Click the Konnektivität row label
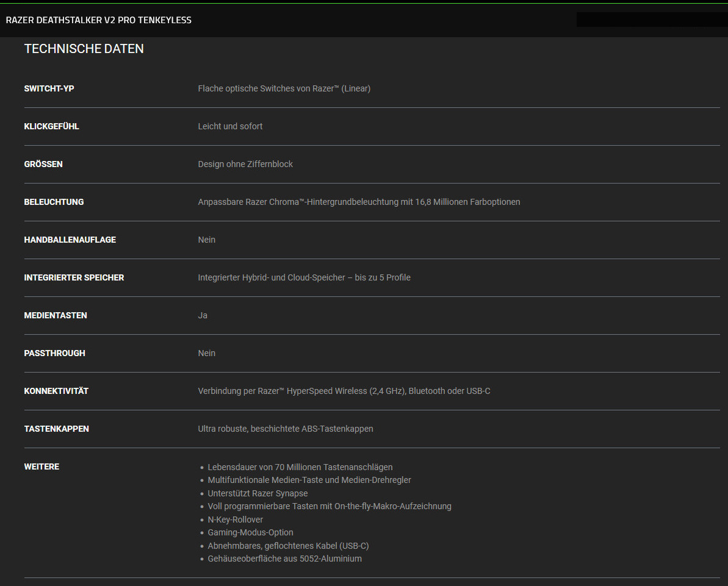This screenshot has height=586, width=728. 56,391
